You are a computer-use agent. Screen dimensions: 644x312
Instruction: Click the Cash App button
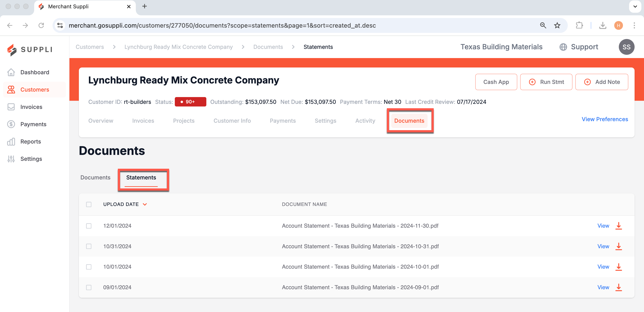coord(496,82)
